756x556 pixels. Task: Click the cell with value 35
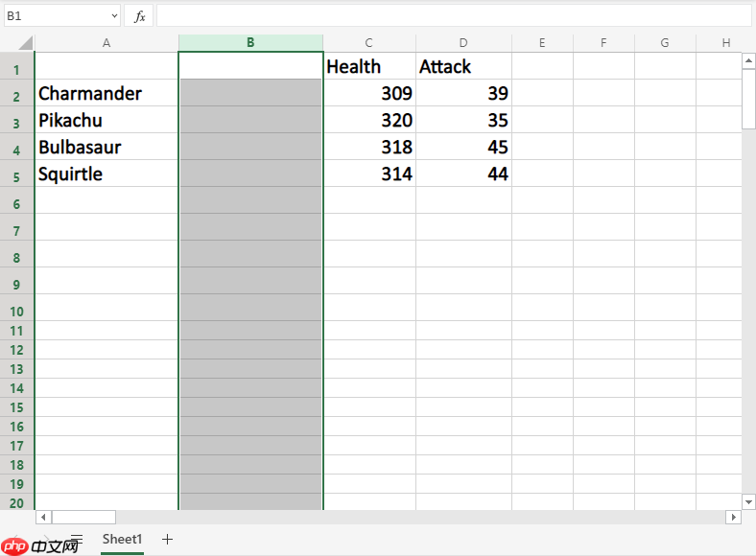(x=463, y=120)
